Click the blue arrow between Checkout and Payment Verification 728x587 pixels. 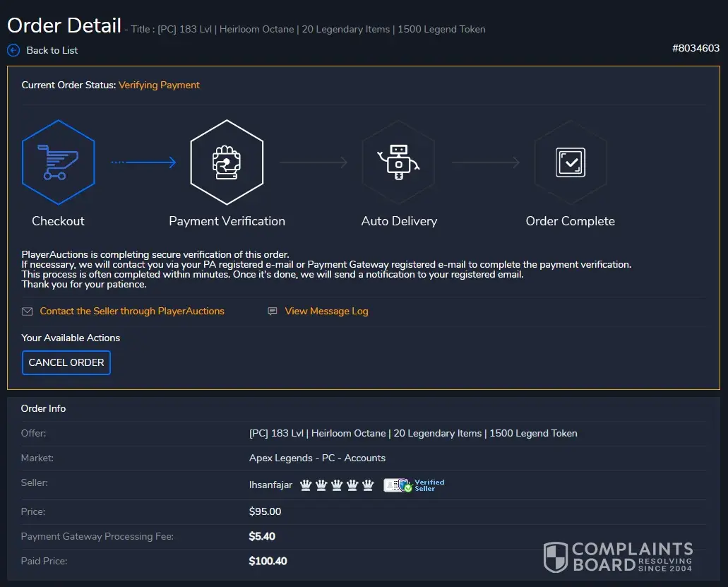click(x=143, y=162)
